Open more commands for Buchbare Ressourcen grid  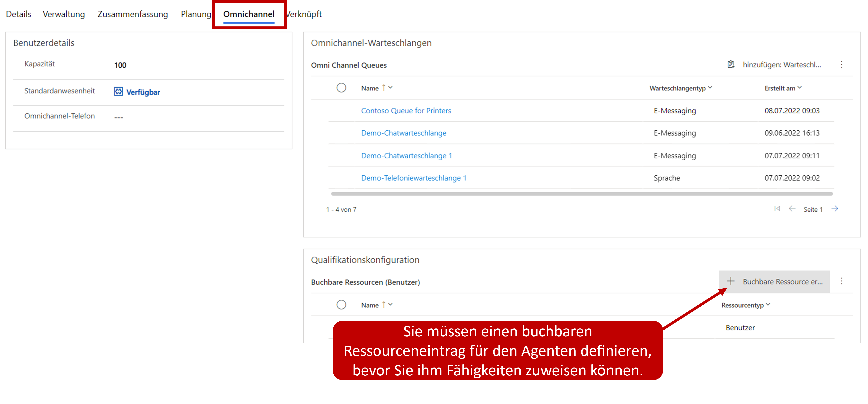coord(841,281)
